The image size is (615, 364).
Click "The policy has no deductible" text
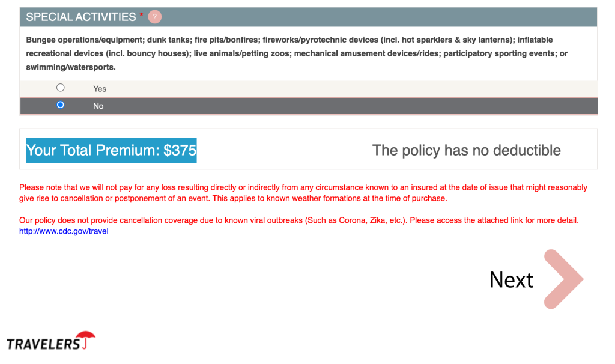[466, 150]
